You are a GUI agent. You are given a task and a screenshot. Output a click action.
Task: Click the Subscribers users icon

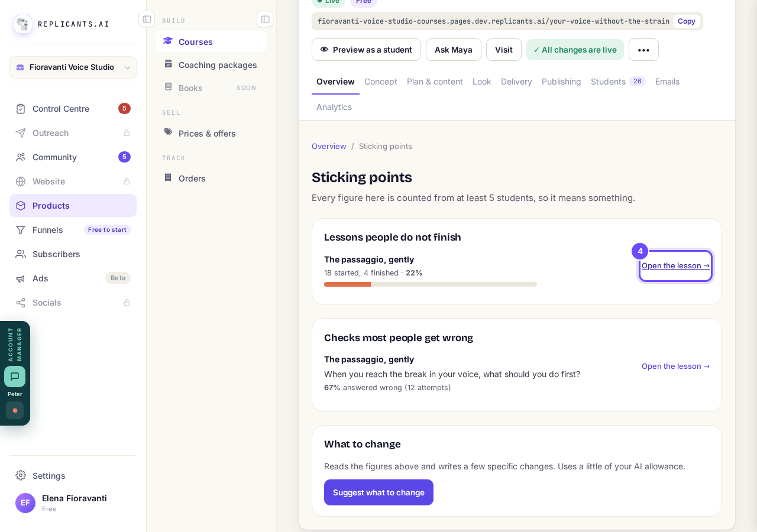21,254
